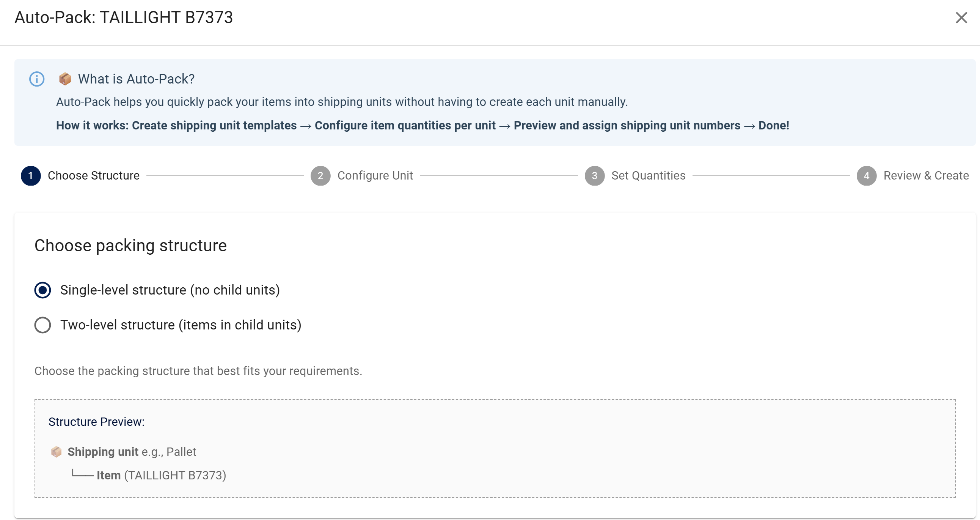
Task: Click the step 4 number circle
Action: [x=866, y=176]
